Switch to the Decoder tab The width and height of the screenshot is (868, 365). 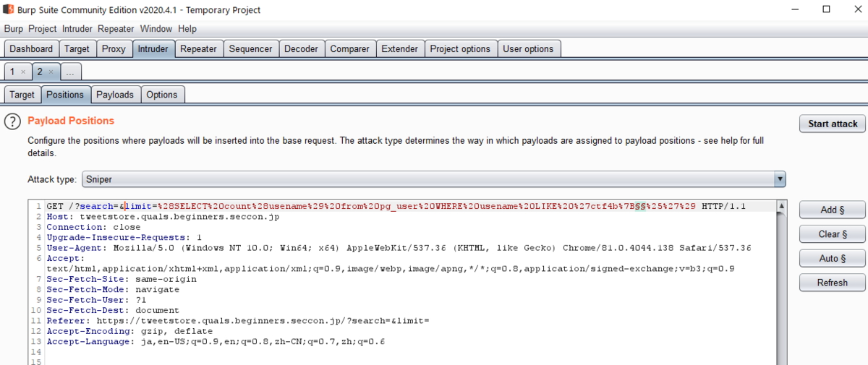302,49
